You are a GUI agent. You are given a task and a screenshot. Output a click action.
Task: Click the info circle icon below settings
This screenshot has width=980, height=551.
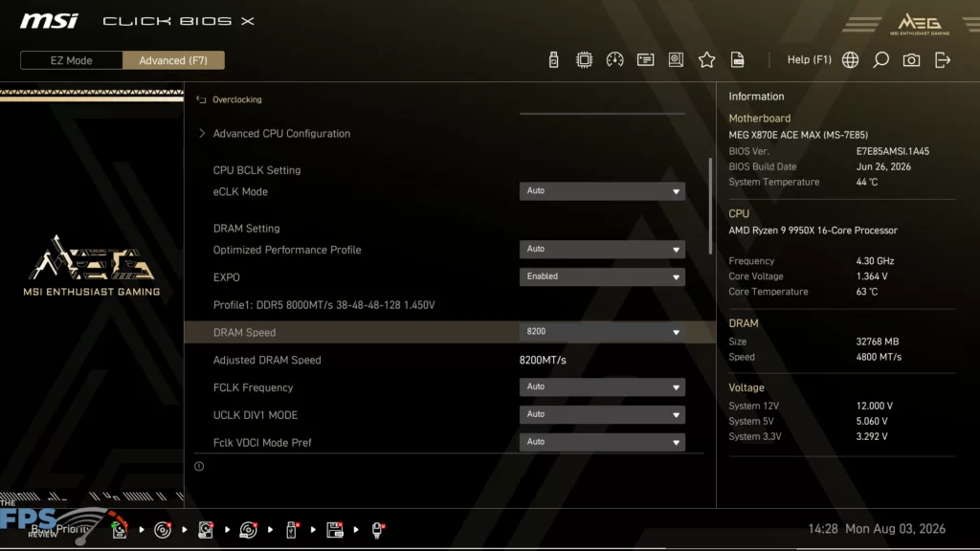coord(199,466)
